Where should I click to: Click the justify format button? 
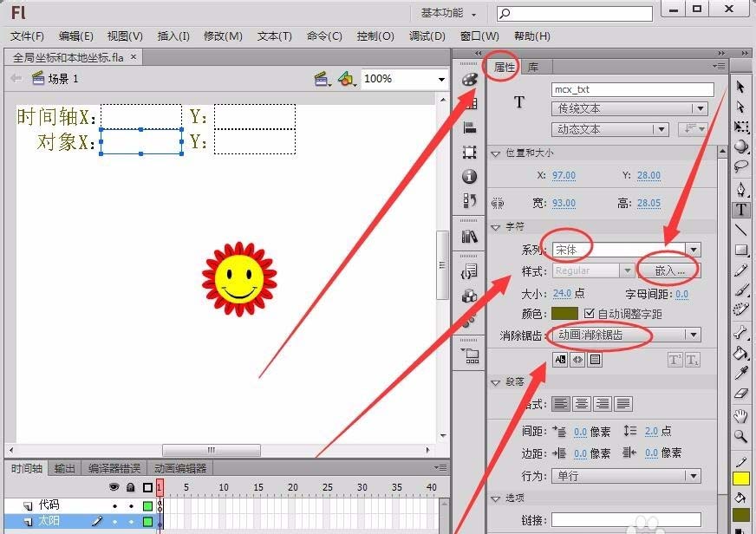pos(623,403)
